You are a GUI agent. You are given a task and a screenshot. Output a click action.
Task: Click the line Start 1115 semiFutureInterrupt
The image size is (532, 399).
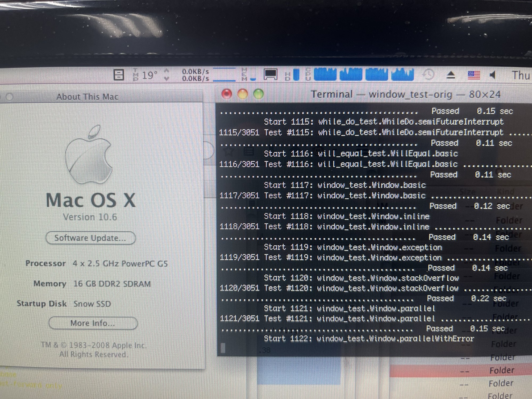(384, 122)
